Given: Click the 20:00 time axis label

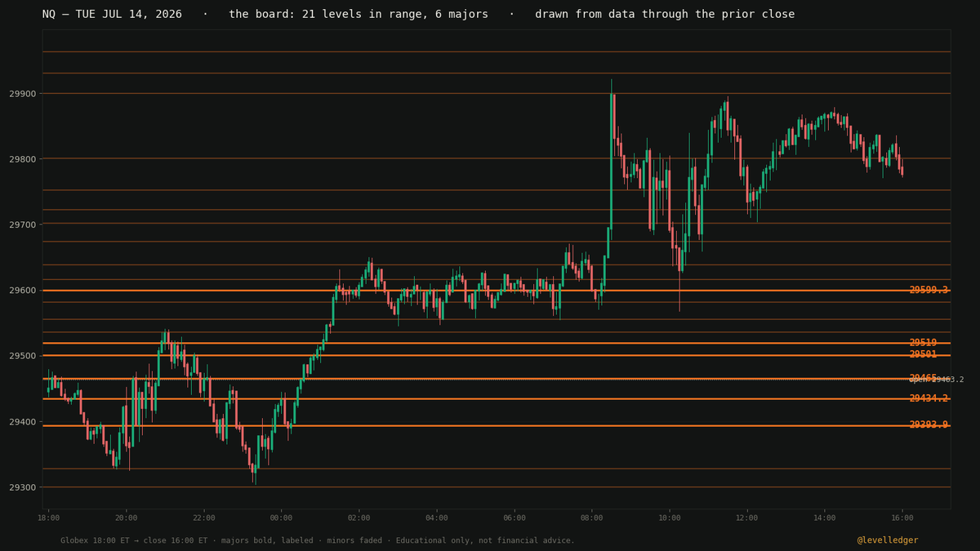Looking at the screenshot, I should tap(126, 518).
